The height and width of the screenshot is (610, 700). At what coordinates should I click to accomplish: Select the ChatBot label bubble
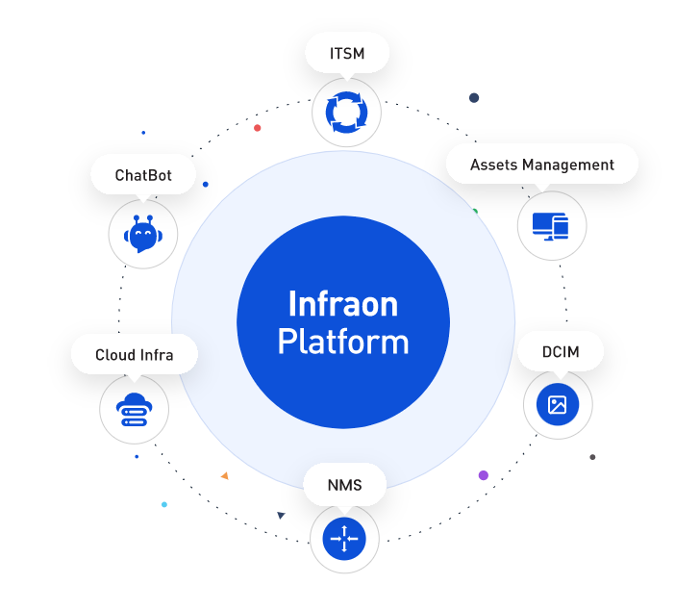(x=143, y=175)
